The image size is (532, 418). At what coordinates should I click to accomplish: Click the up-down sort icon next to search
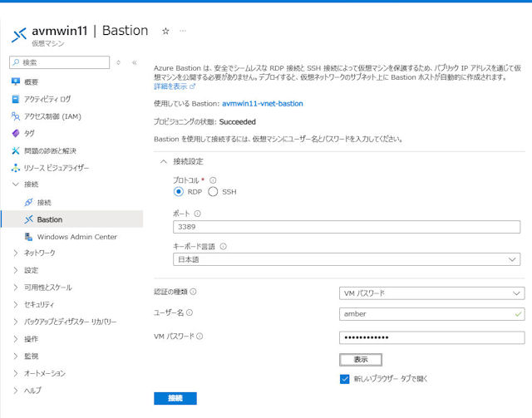click(x=118, y=62)
